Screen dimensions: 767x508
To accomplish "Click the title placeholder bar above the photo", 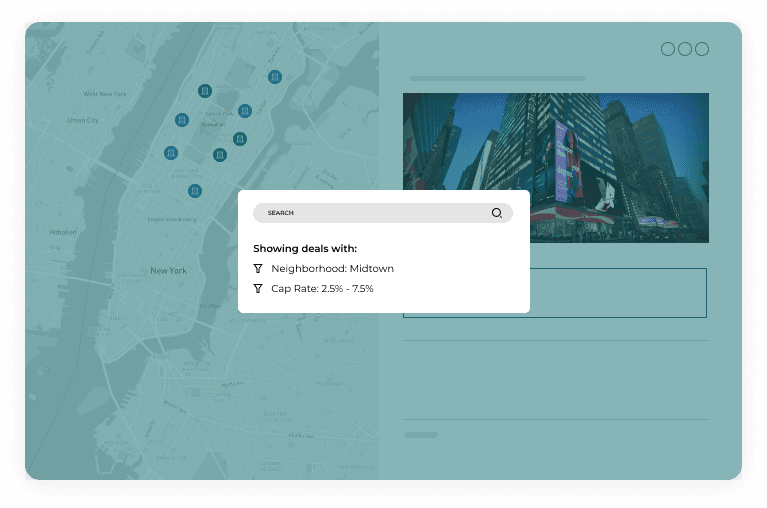I will point(497,78).
